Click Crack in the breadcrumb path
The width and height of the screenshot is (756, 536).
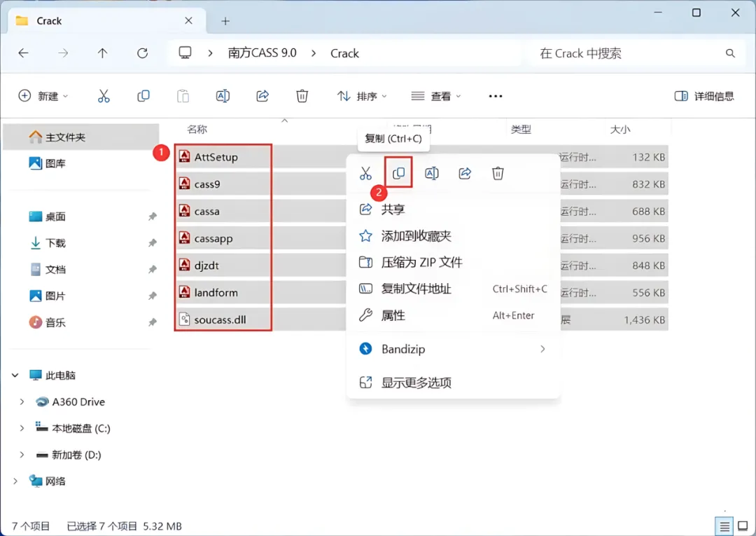tap(344, 53)
